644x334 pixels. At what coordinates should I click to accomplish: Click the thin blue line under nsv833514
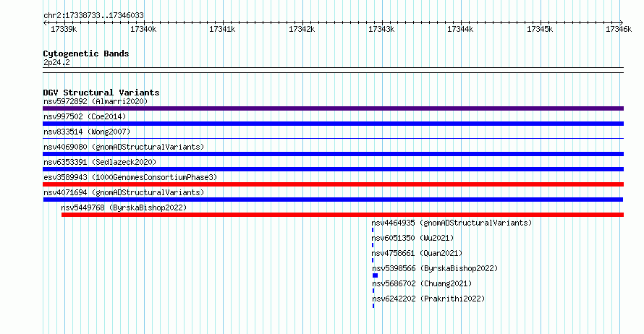pyautogui.click(x=333, y=138)
